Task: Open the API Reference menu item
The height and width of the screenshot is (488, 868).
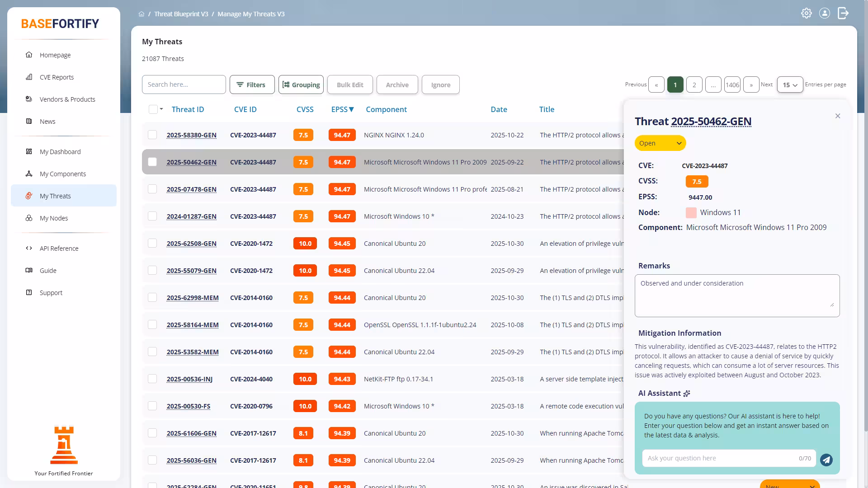Action: pos(59,248)
